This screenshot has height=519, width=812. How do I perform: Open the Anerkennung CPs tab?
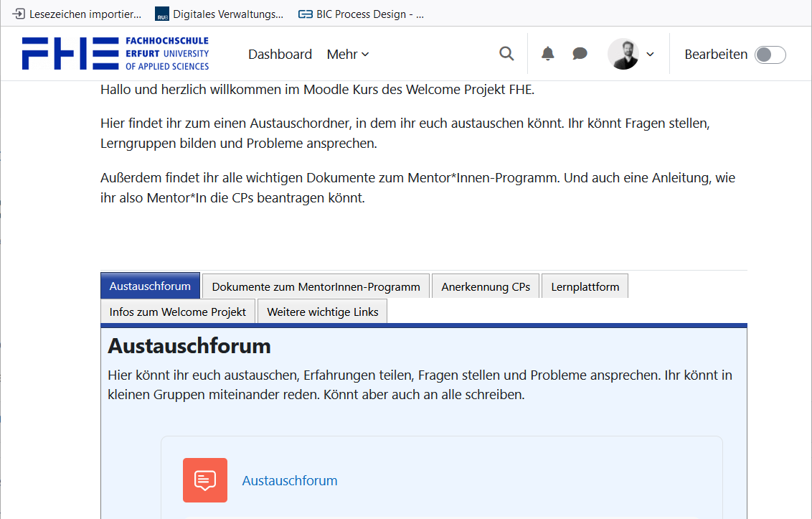pyautogui.click(x=486, y=286)
